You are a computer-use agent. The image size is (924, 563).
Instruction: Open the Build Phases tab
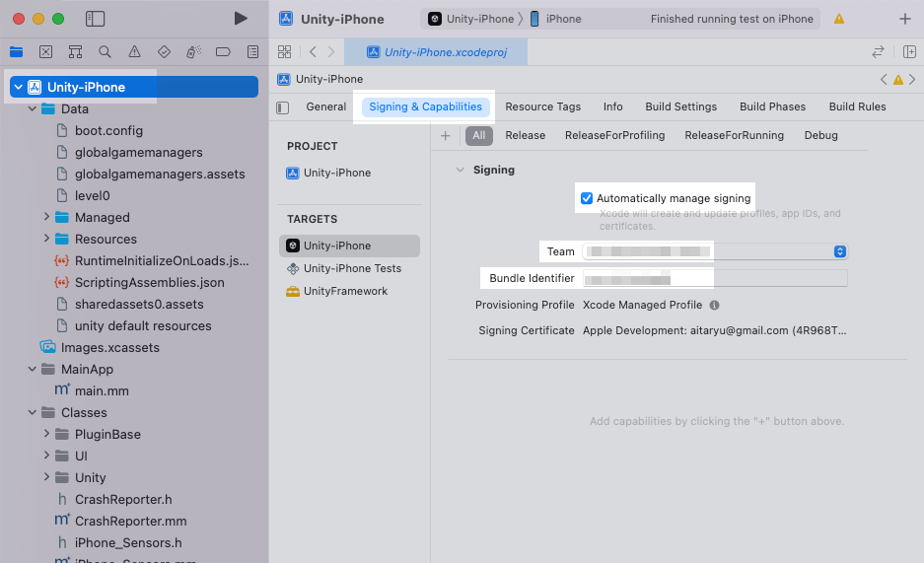[772, 106]
